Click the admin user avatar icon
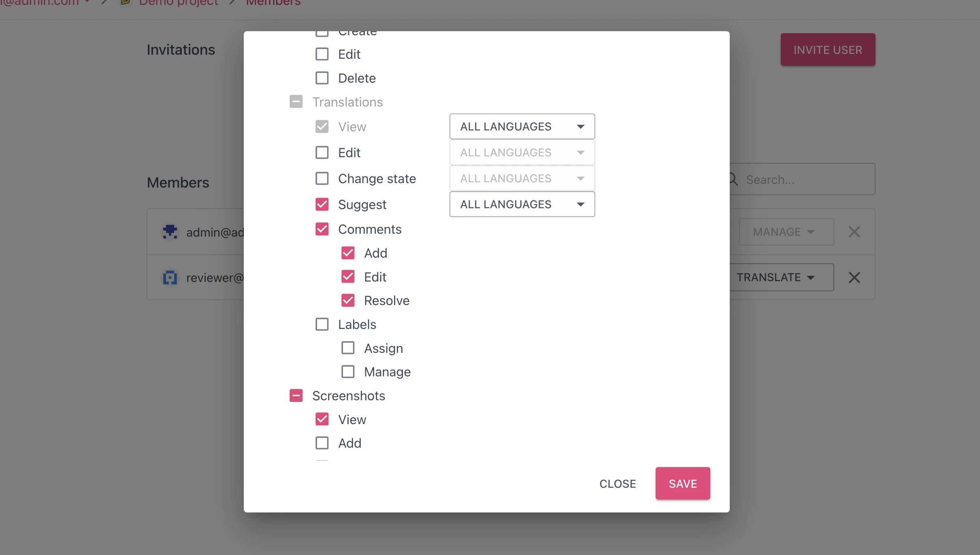 tap(170, 231)
